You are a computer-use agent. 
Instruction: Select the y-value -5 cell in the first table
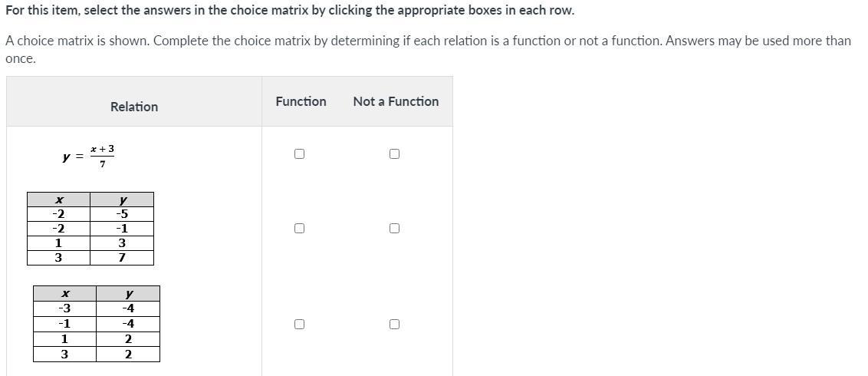coord(121,214)
